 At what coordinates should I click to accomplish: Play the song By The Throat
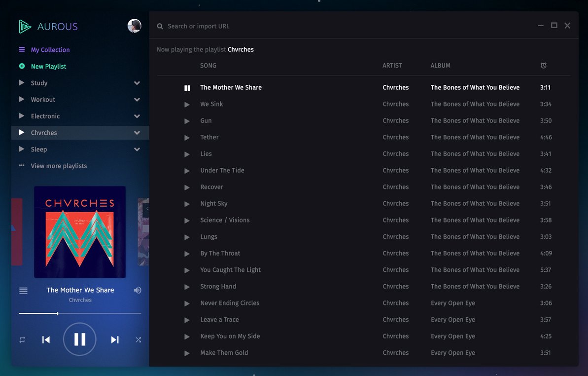(187, 254)
